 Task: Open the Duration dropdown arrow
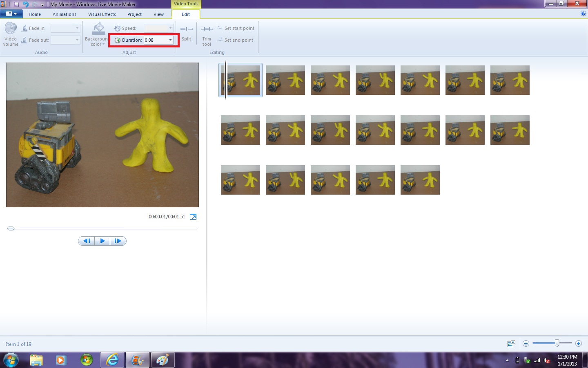(170, 40)
